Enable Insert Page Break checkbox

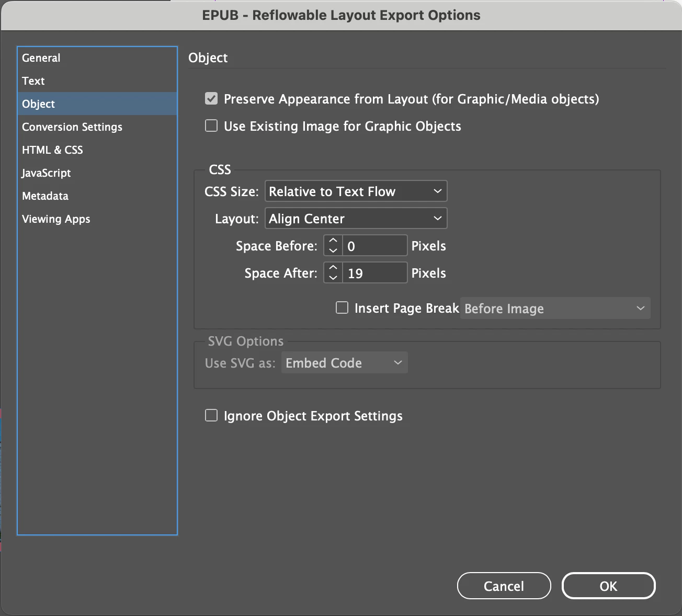click(342, 307)
